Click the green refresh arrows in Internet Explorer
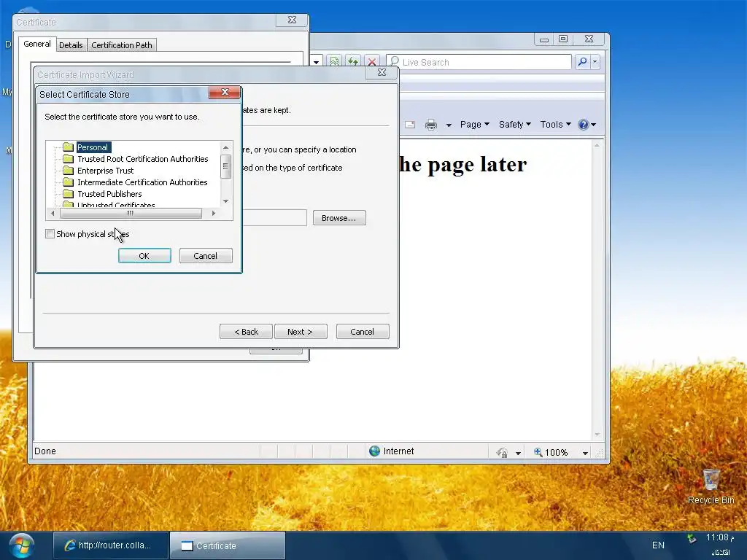The width and height of the screenshot is (747, 560). coord(353,62)
